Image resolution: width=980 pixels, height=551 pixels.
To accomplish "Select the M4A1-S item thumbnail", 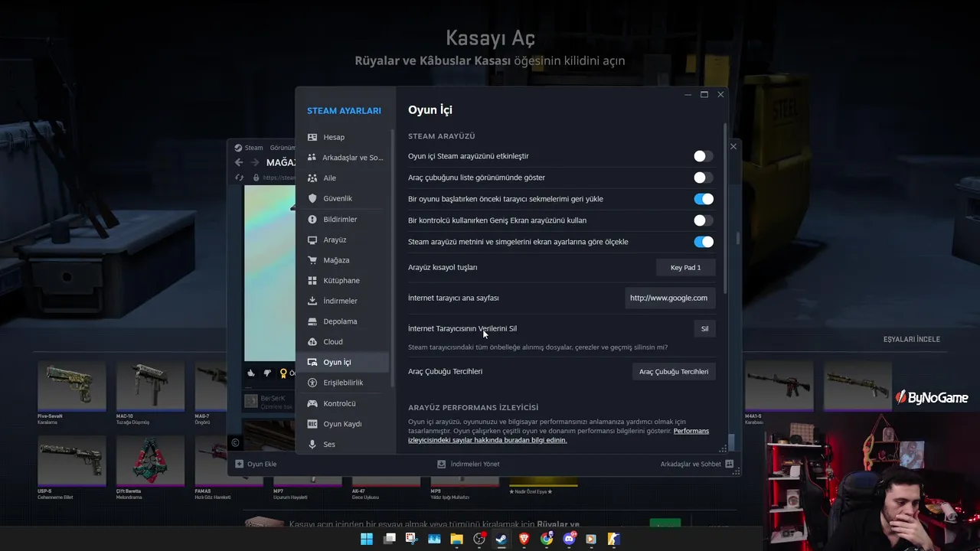I will (x=779, y=386).
